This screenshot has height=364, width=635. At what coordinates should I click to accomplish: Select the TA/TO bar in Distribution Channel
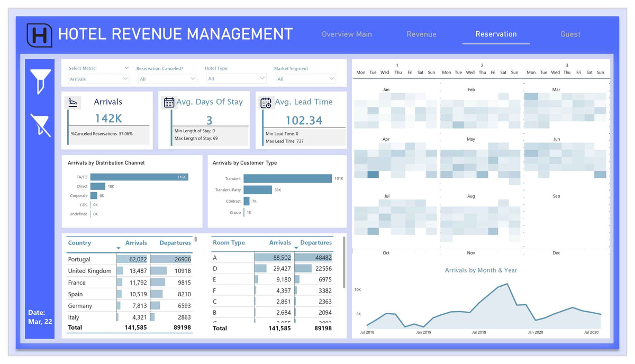coord(139,177)
